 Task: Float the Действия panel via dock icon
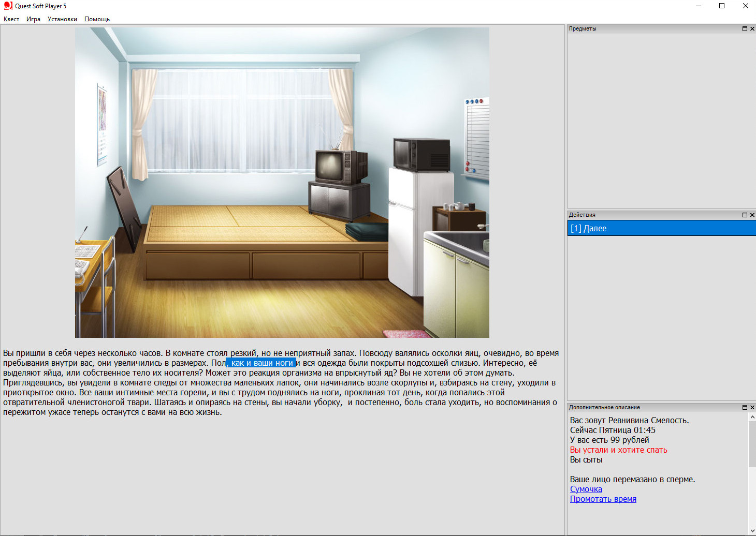point(745,215)
